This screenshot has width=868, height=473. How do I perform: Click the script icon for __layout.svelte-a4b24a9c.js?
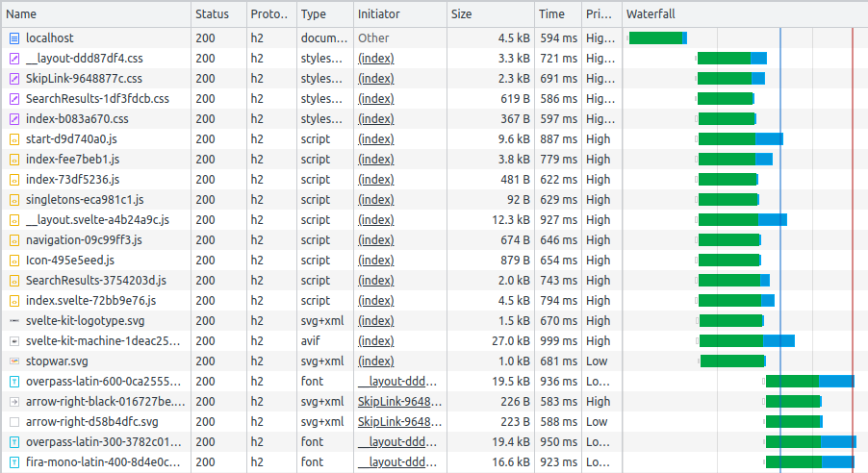pyautogui.click(x=14, y=219)
